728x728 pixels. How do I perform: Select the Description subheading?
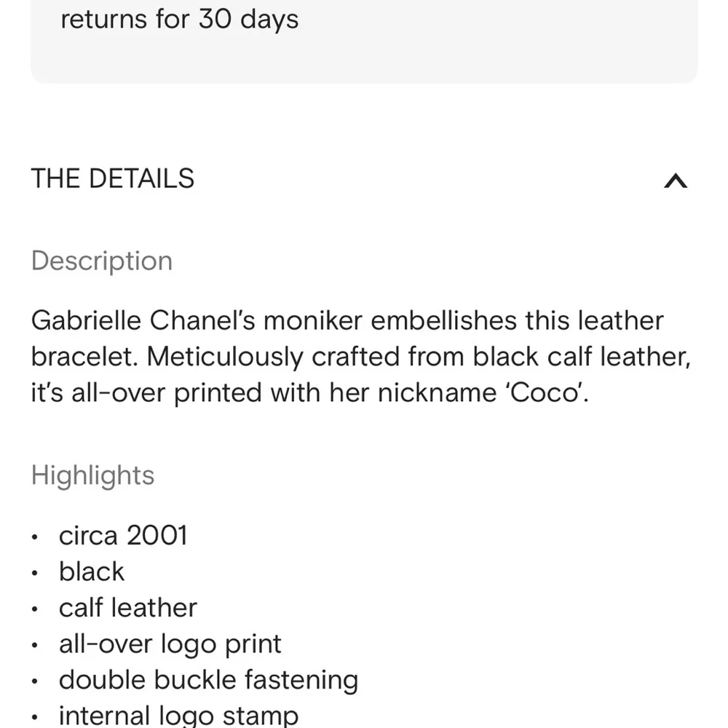pyautogui.click(x=102, y=261)
